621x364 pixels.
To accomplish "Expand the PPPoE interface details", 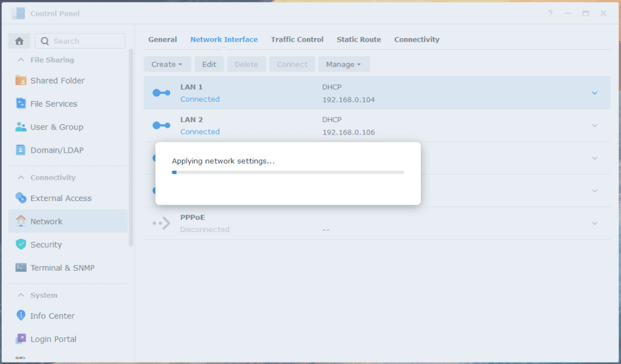I will 594,223.
